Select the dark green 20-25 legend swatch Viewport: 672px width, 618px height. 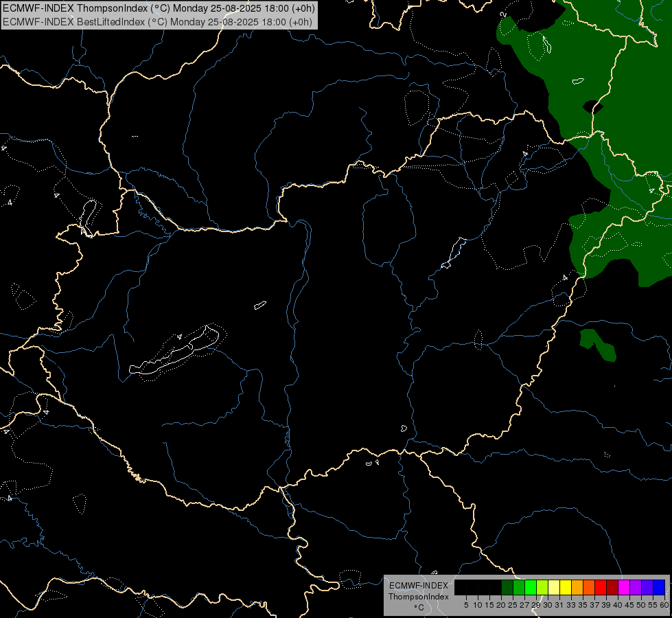point(507,587)
